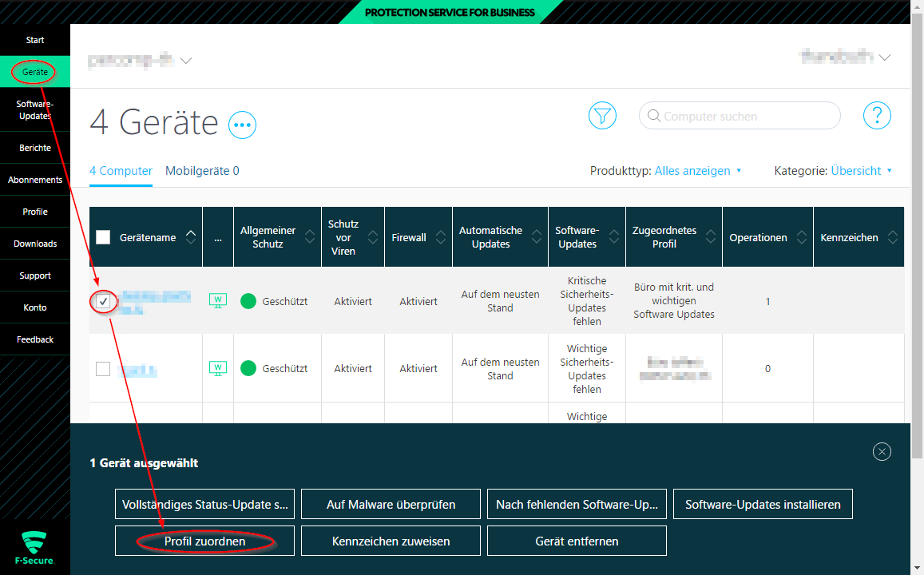The width and height of the screenshot is (924, 575).
Task: Click the green status dot in the second row
Action: (x=248, y=368)
